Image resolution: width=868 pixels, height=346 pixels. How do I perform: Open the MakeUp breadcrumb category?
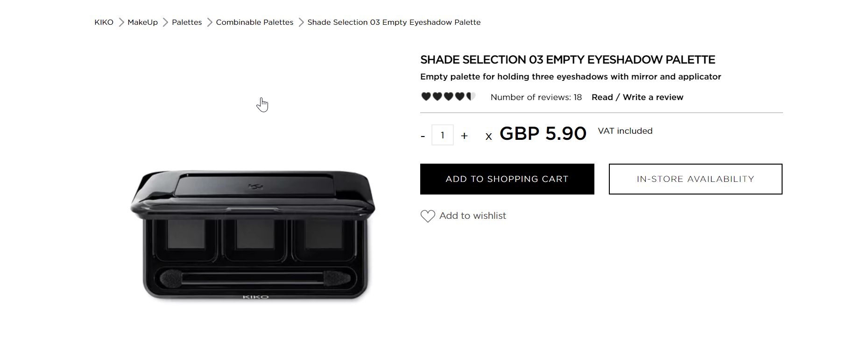click(x=142, y=22)
